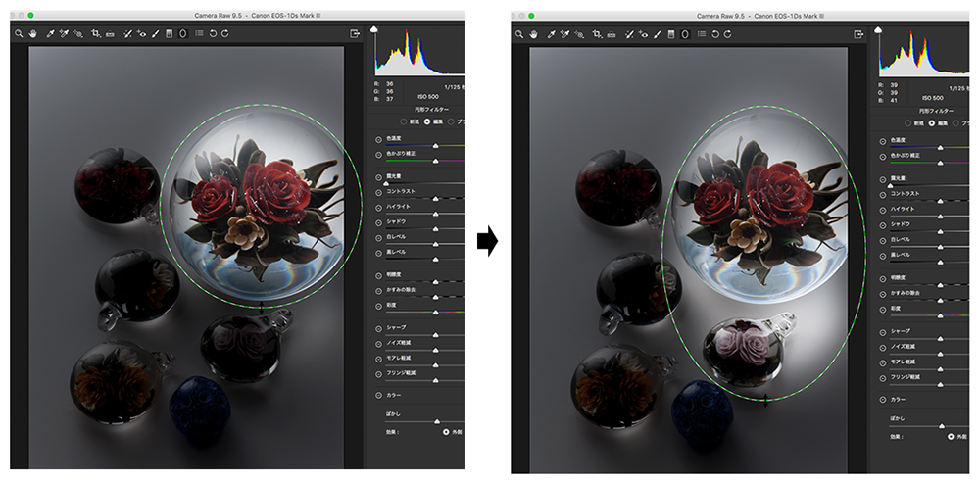Viewport: 980px width, 483px height.
Task: Click the 露光量 slider handle in right window
Action: coord(890,186)
